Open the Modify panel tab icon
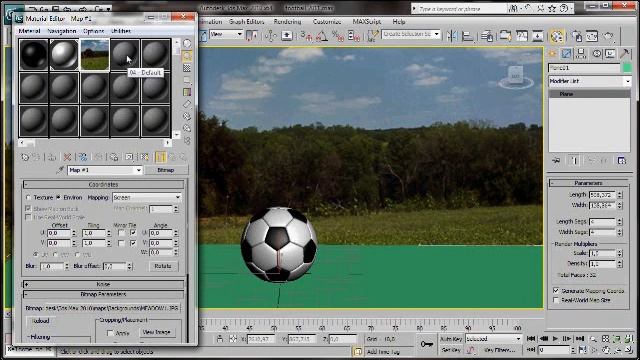Image resolution: width=640 pixels, height=360 pixels. click(x=567, y=53)
